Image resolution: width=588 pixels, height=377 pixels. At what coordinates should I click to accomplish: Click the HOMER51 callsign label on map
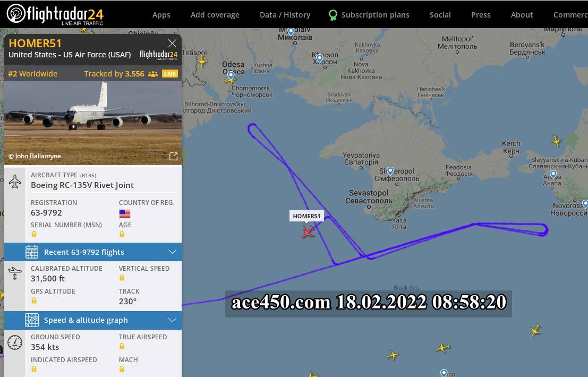306,216
